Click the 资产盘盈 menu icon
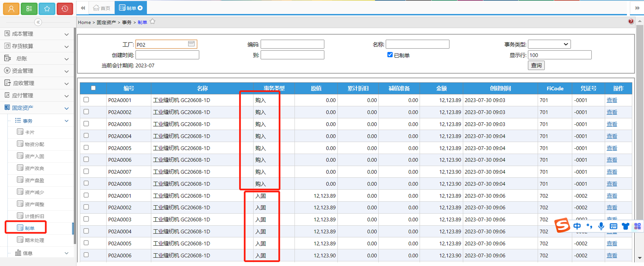Viewport: 644px width, 266px height. 20,180
